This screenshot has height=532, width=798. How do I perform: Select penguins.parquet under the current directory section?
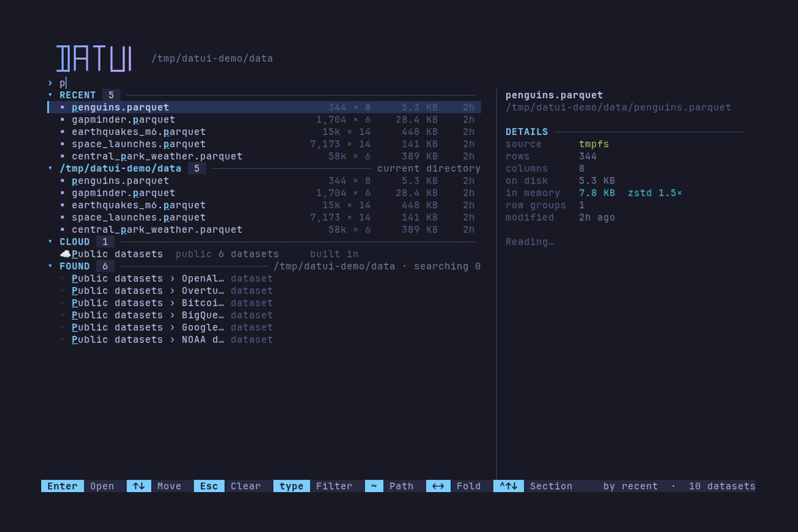(x=264, y=180)
